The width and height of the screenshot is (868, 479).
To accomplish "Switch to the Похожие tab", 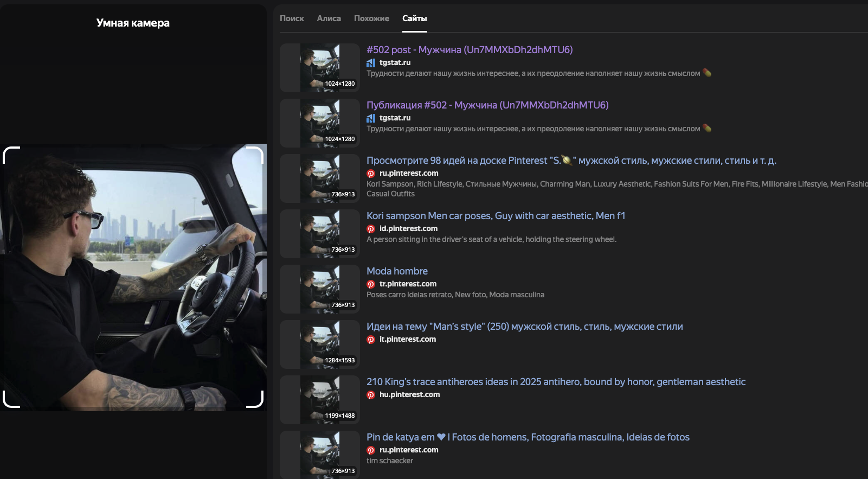I will coord(371,18).
